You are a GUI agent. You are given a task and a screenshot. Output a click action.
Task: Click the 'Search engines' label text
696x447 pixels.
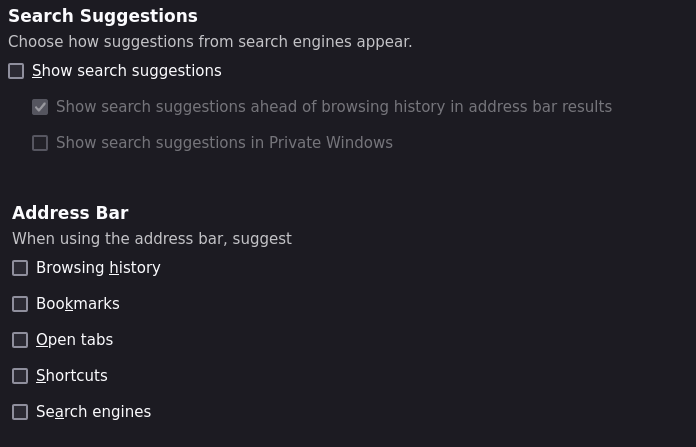pos(93,412)
